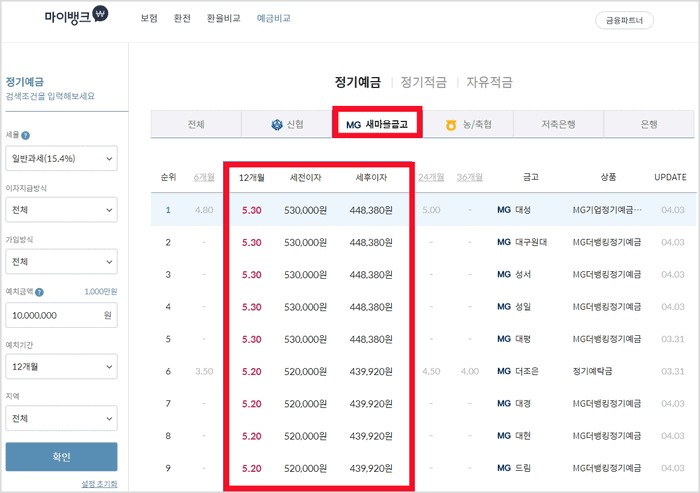Open 예금비교 menu in top navigation

point(274,18)
